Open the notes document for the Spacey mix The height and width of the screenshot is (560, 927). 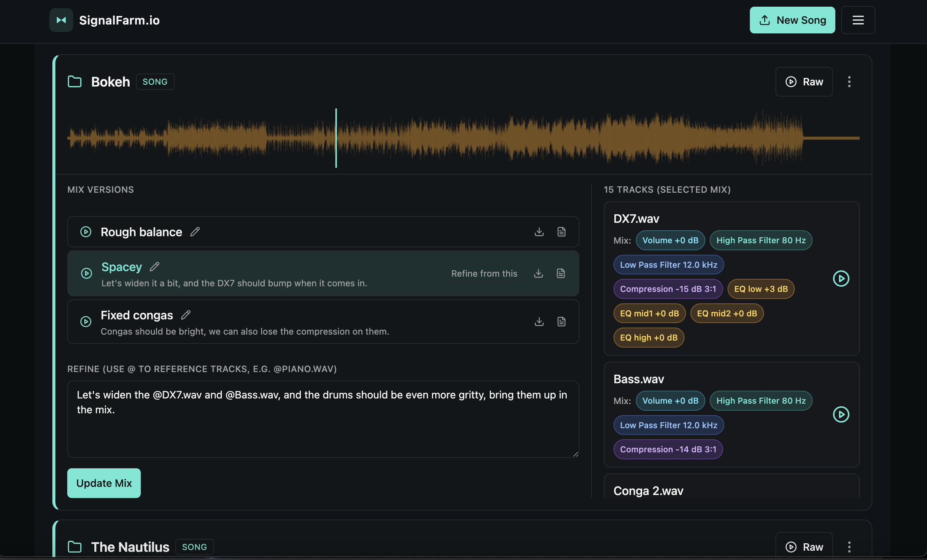coord(560,273)
